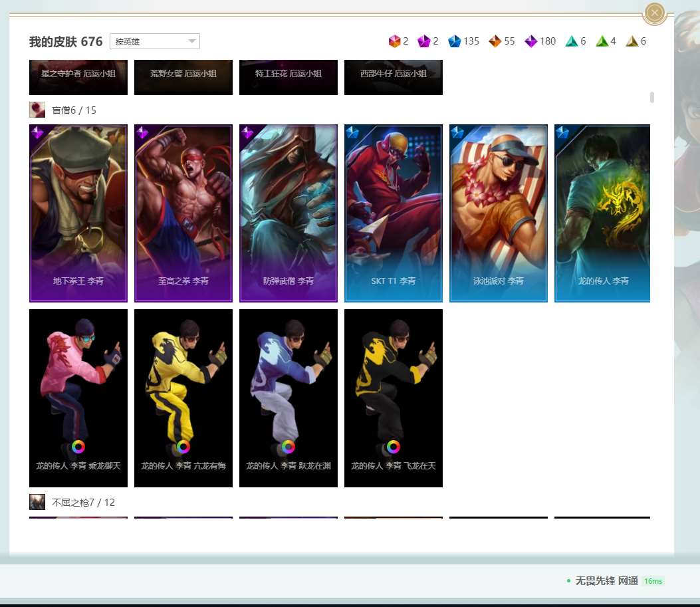Click the purple rarity gem on 至高之拳 李青
700x607 pixels.
point(142,132)
